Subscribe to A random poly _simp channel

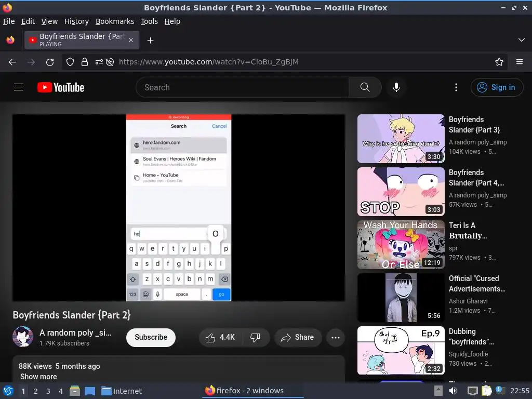tap(151, 338)
